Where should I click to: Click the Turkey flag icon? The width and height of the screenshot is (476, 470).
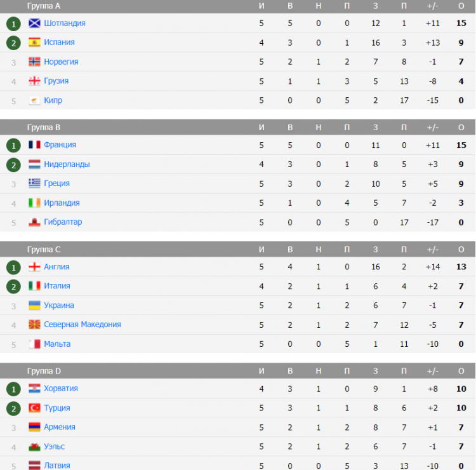tap(34, 408)
